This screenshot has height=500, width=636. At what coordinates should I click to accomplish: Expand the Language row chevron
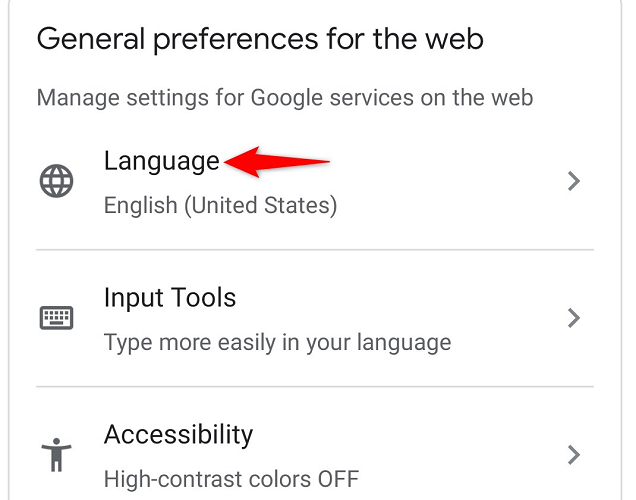(573, 182)
